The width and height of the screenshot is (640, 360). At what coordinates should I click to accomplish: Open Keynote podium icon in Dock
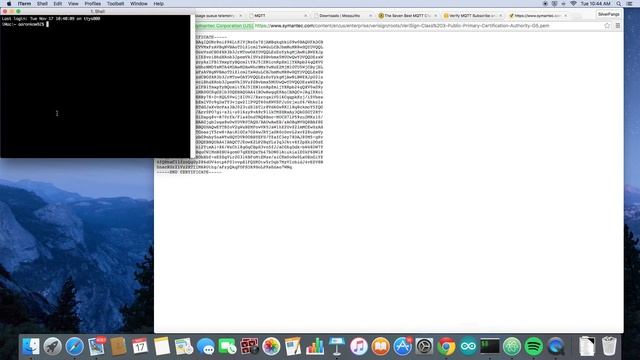(x=337, y=347)
